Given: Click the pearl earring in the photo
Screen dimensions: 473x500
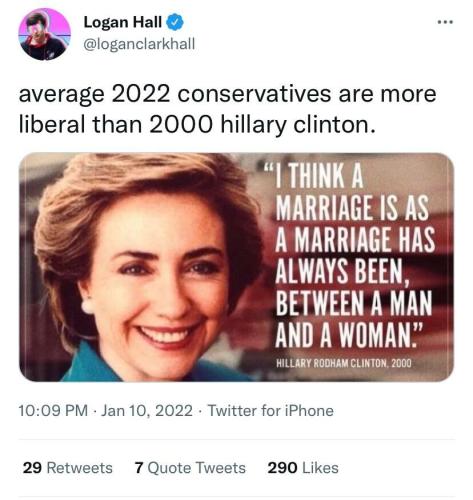Looking at the screenshot, I should point(88,306).
